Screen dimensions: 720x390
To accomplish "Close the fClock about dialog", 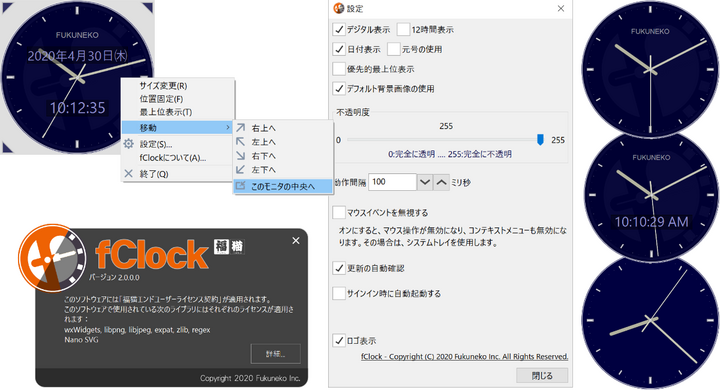I will (296, 240).
